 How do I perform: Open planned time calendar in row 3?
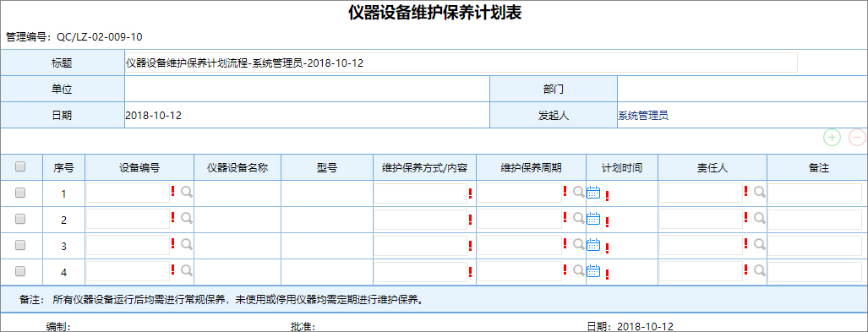pyautogui.click(x=593, y=245)
